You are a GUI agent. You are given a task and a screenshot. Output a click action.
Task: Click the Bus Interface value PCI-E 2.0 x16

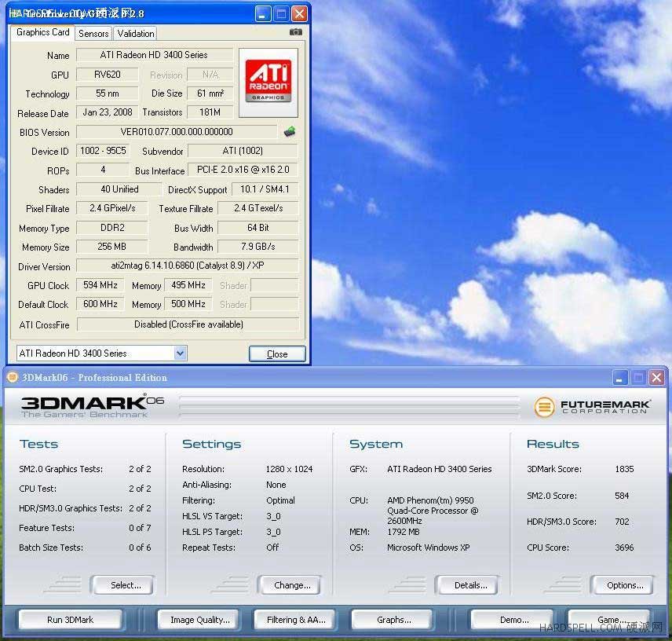[x=243, y=170]
